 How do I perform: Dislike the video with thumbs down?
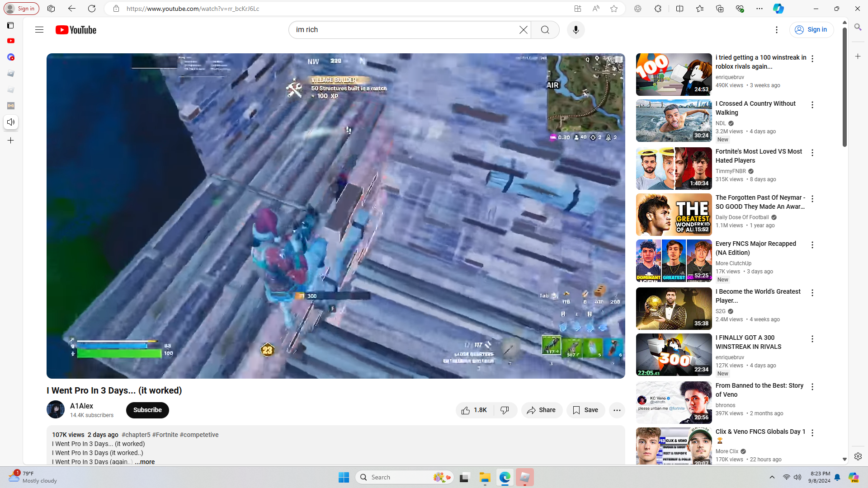505,410
